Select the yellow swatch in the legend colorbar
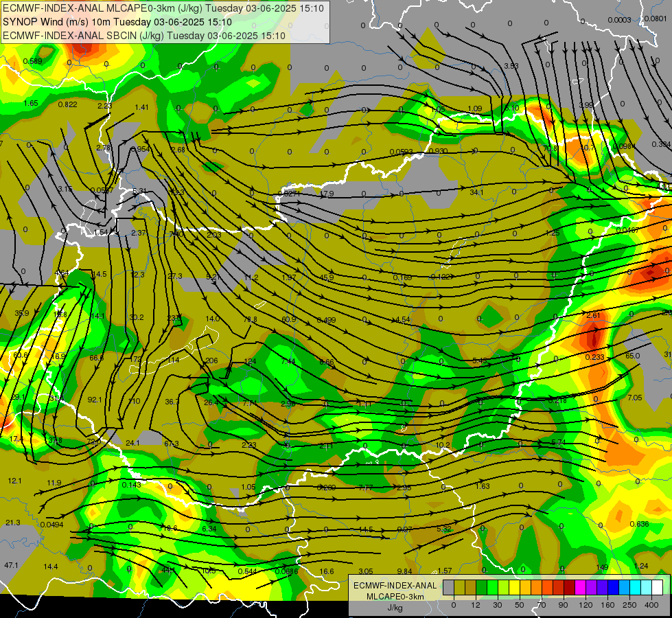This screenshot has height=618, width=672. [x=514, y=588]
